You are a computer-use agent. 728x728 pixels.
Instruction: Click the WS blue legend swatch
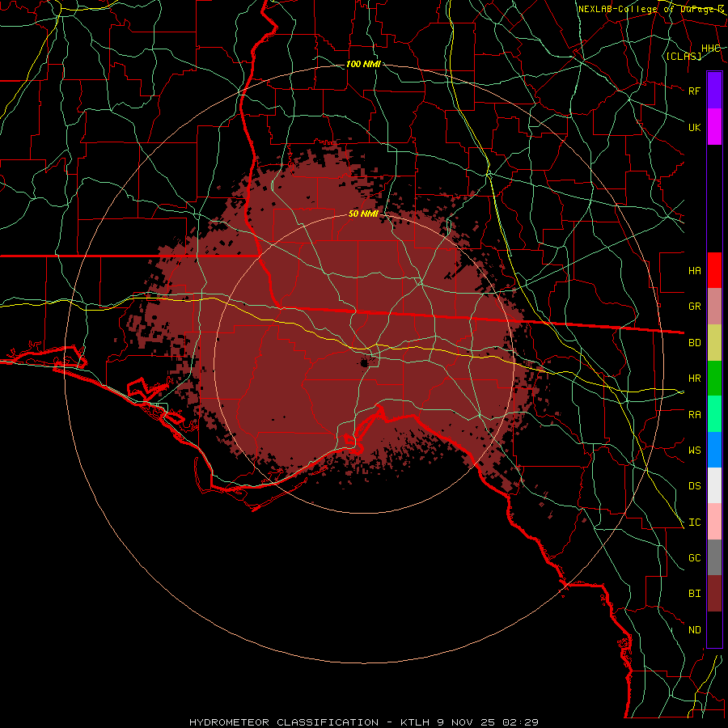[x=714, y=450]
